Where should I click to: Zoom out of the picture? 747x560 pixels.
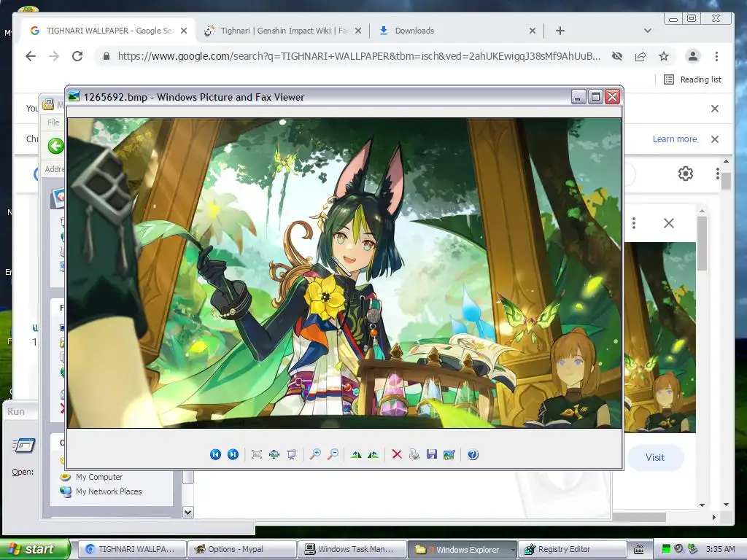[333, 454]
